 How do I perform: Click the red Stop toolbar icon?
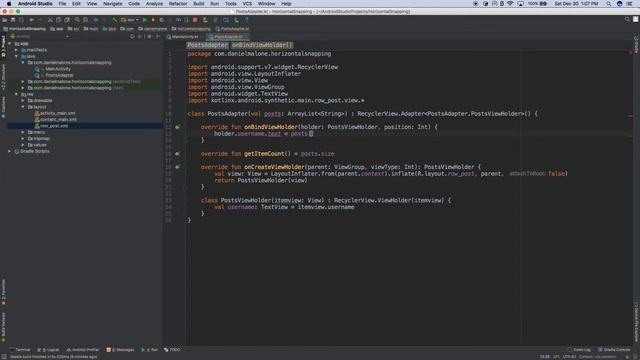click(195, 20)
